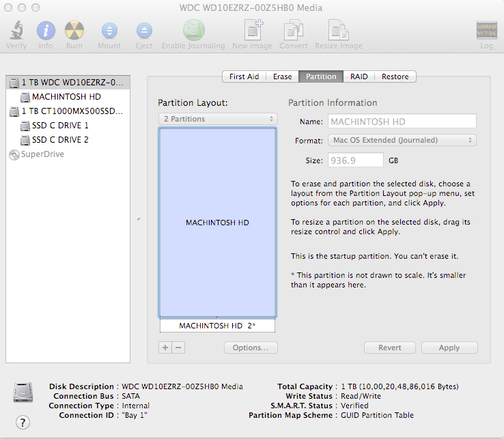Click the 'Internal' connection type value

tap(136, 406)
